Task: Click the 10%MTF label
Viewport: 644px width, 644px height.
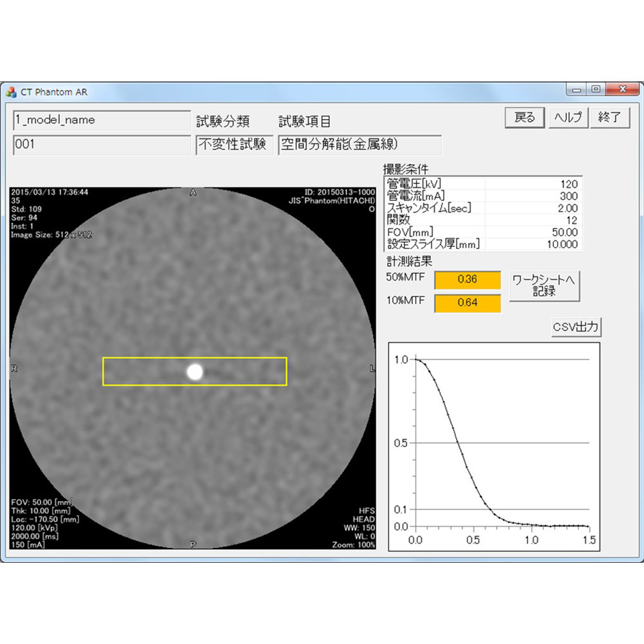Action: (405, 300)
